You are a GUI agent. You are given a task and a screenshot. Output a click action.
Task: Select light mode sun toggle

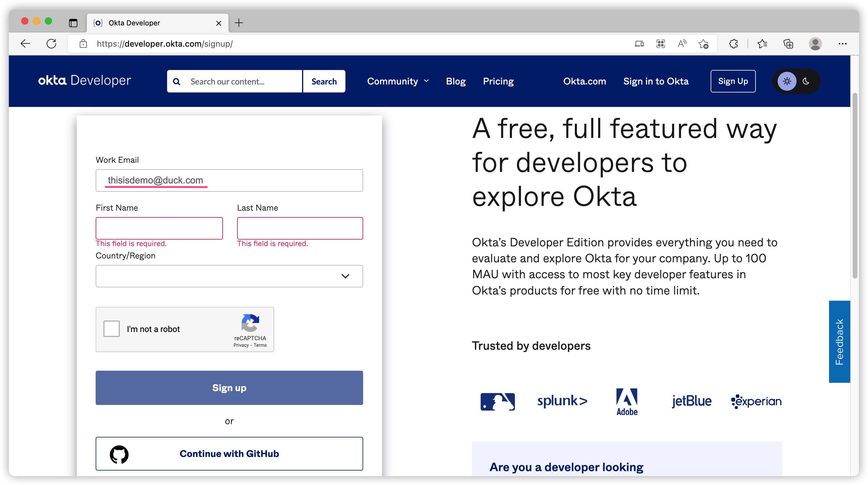[787, 81]
